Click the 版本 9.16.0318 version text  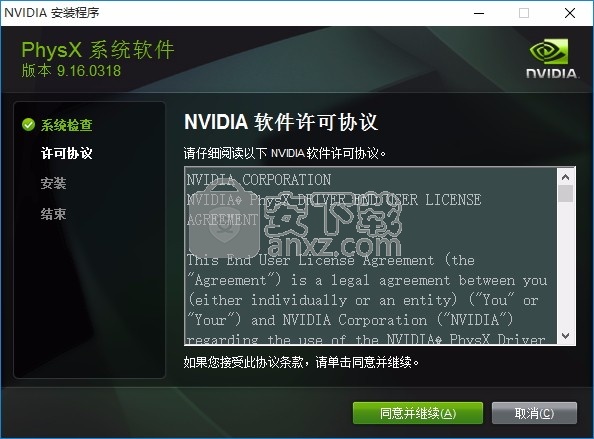point(71,71)
